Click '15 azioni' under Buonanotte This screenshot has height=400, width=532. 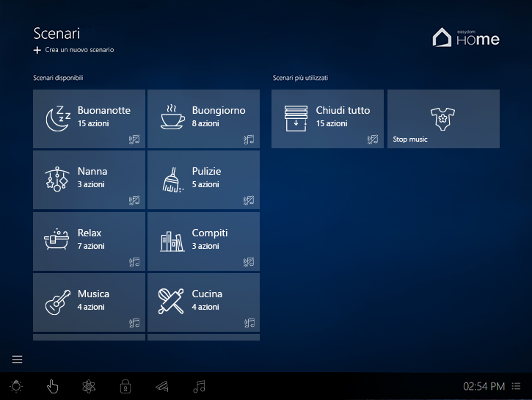pyautogui.click(x=93, y=123)
